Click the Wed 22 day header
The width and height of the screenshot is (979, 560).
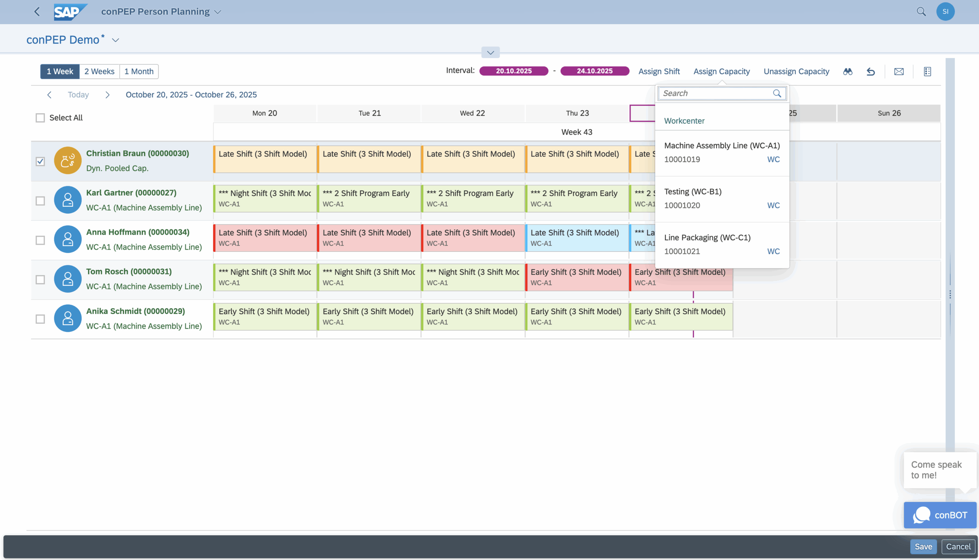click(473, 113)
